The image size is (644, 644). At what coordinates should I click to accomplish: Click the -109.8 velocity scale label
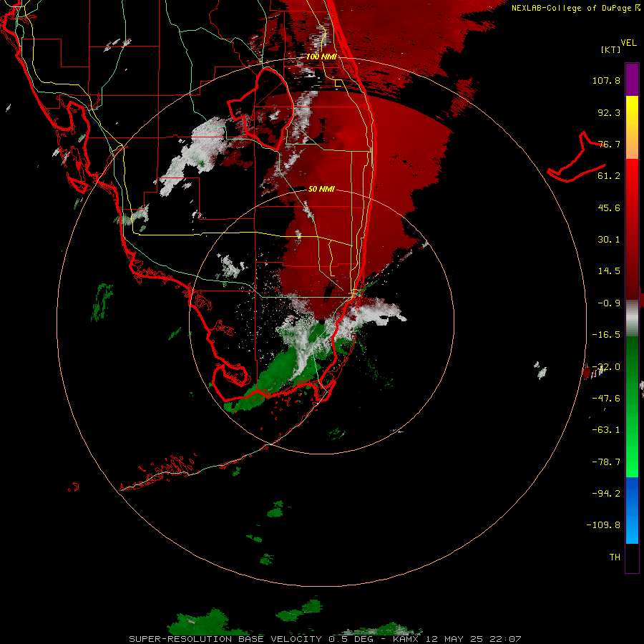(x=603, y=525)
